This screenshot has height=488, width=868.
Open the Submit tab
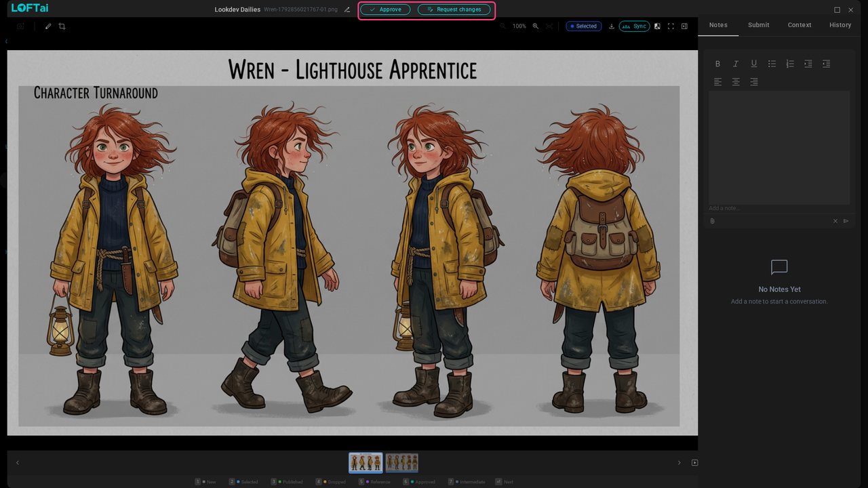[x=759, y=25]
